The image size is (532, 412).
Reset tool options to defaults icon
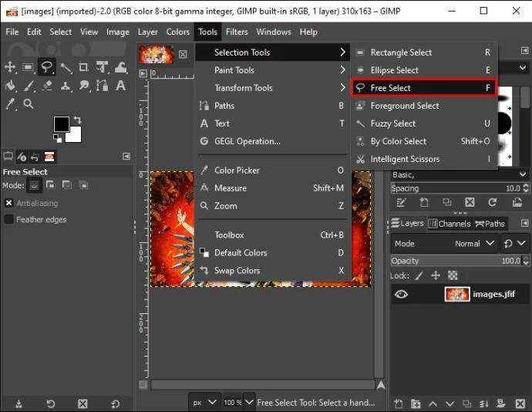[x=115, y=404]
